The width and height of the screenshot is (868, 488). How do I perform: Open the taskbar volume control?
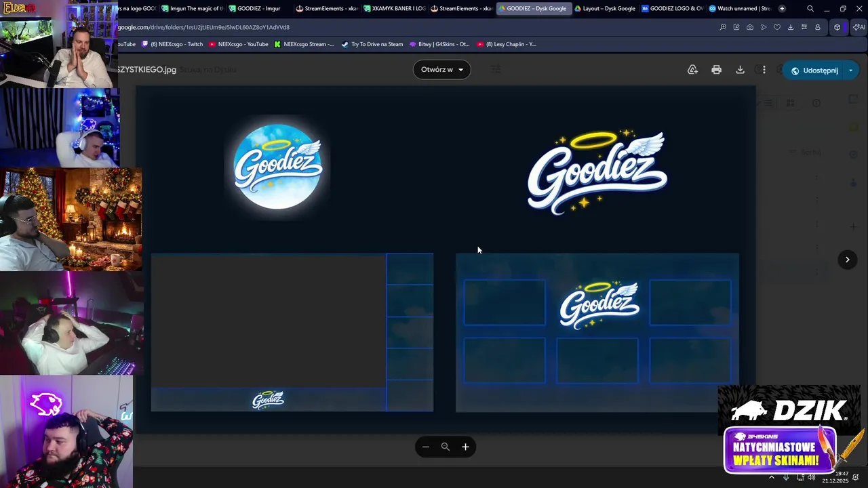(812, 477)
